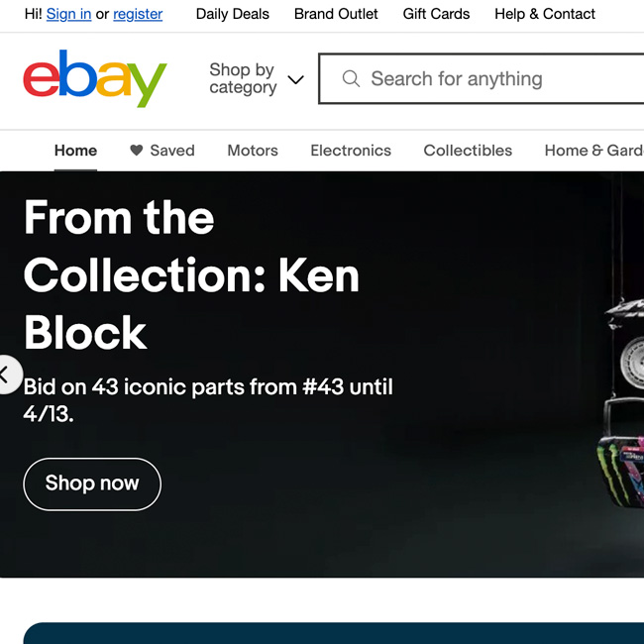Open Daily Deals page
This screenshot has width=644, height=644.
click(233, 14)
